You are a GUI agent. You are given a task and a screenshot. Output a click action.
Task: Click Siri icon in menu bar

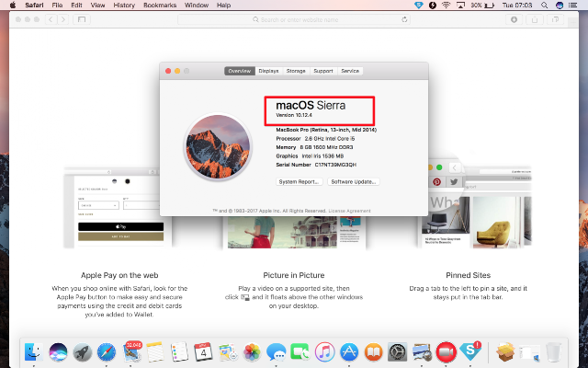pos(560,6)
